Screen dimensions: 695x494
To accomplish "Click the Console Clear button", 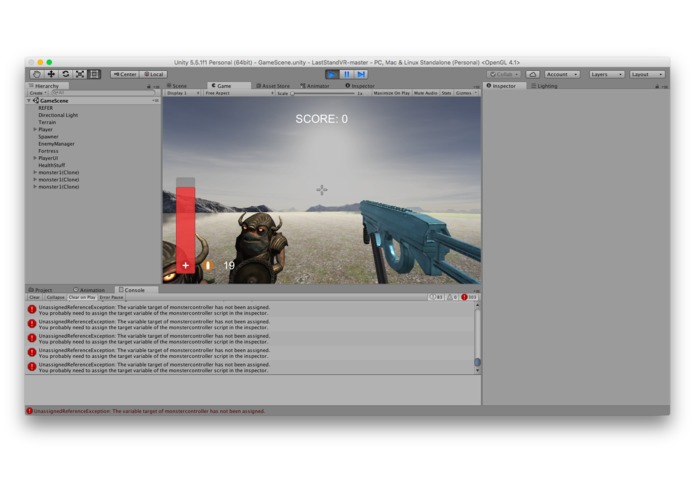I will (x=35, y=297).
